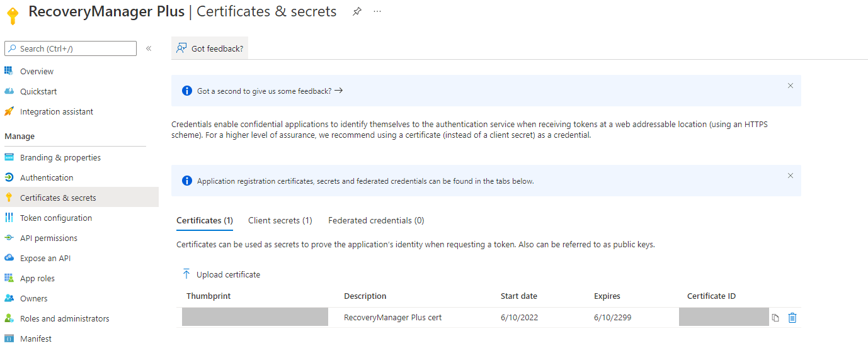Open Quickstart from the sidebar
Screen dimensions: 868x358
[x=38, y=91]
